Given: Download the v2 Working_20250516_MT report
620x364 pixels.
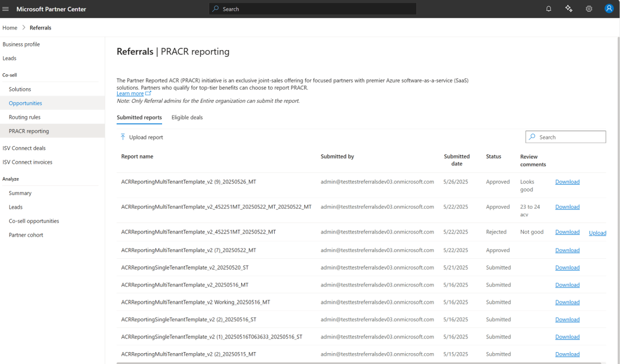Looking at the screenshot, I should point(568,303).
